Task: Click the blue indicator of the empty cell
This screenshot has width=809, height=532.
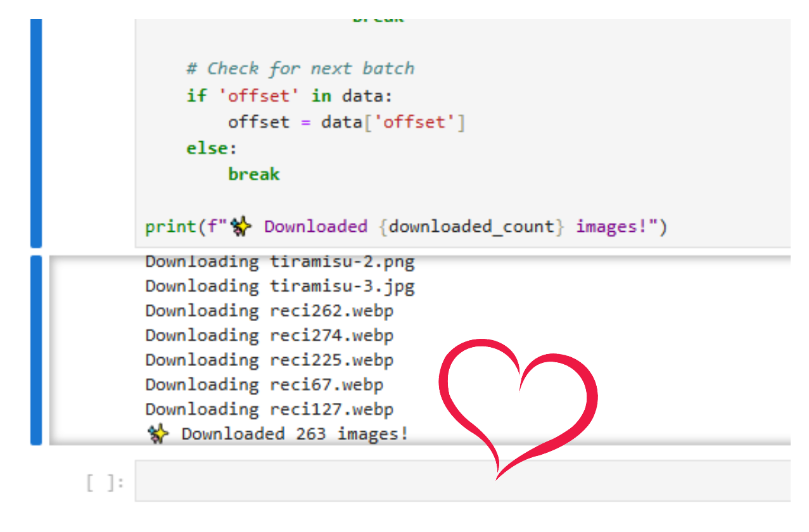Action: tap(36, 481)
